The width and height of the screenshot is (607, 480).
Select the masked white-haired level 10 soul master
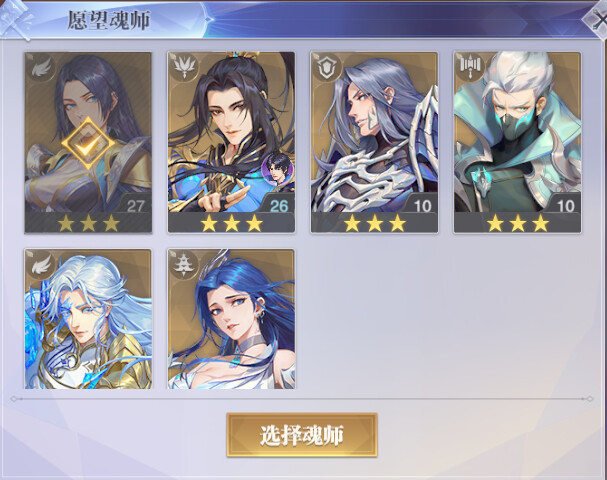click(x=518, y=142)
